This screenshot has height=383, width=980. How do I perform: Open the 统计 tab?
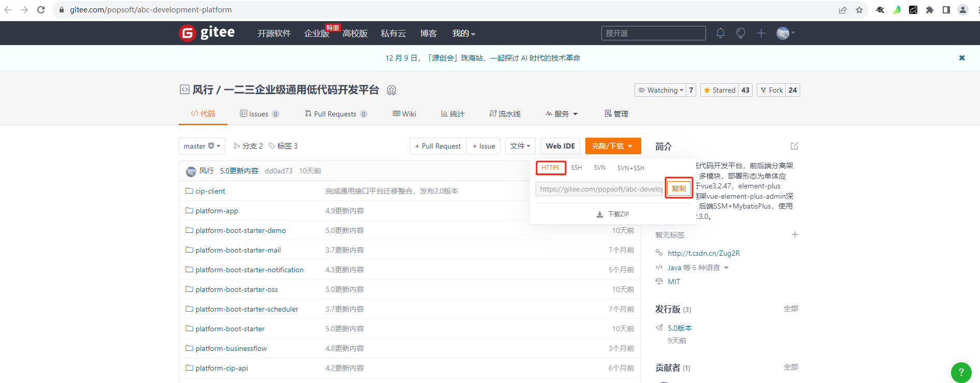[453, 114]
